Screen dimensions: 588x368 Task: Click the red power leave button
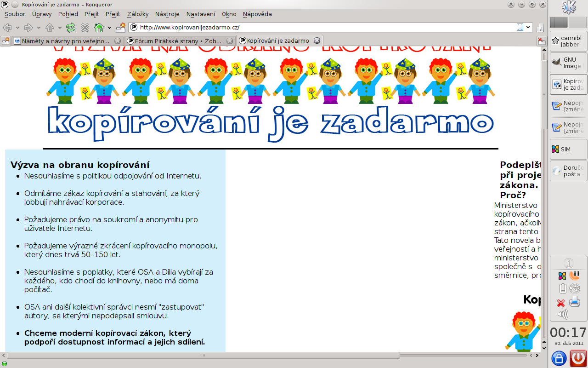click(578, 358)
